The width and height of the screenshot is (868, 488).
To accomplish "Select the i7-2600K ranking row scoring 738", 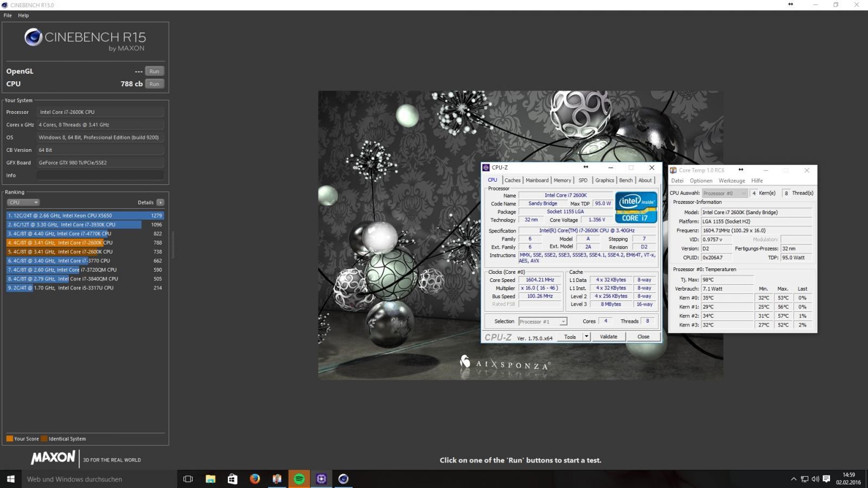I will click(x=85, y=252).
